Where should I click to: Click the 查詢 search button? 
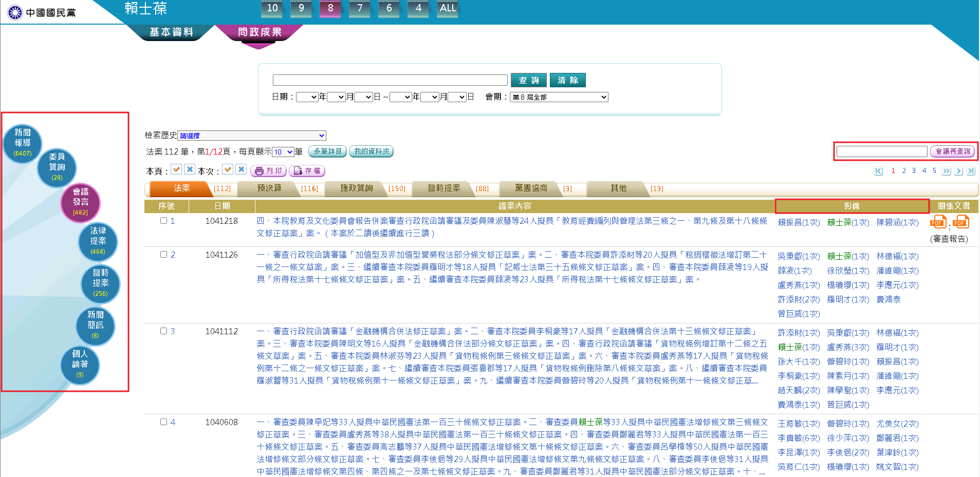pos(529,80)
